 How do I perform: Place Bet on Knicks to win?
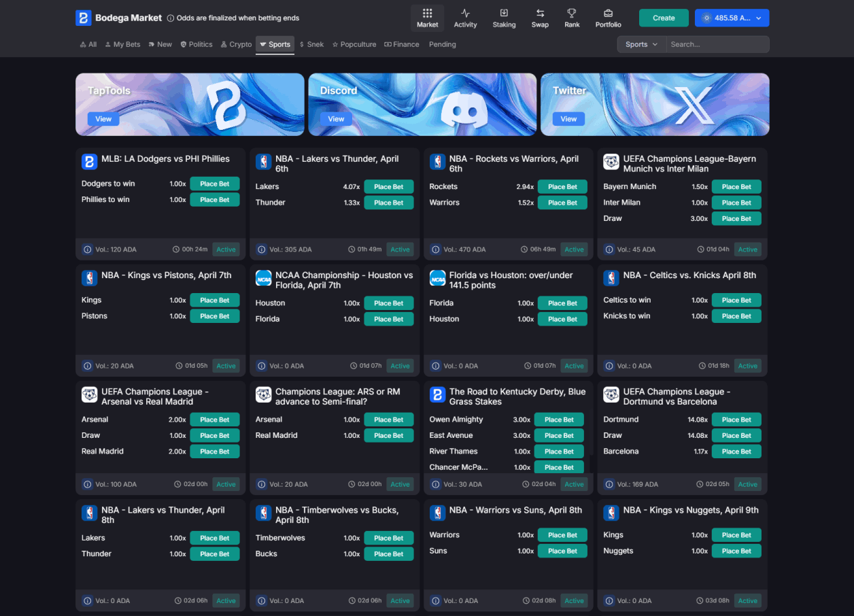click(736, 316)
